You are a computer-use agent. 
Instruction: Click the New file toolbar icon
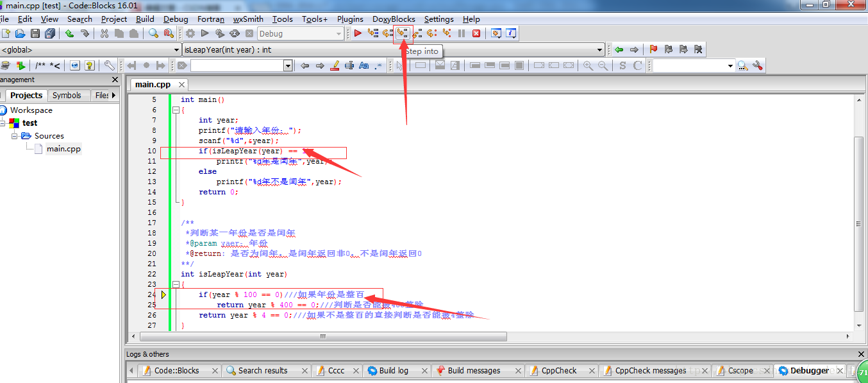(6, 33)
